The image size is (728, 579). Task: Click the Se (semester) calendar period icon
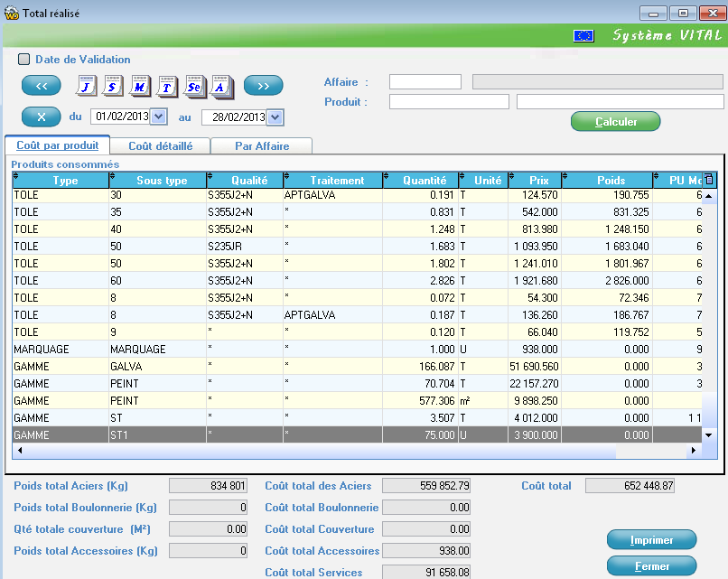[196, 86]
